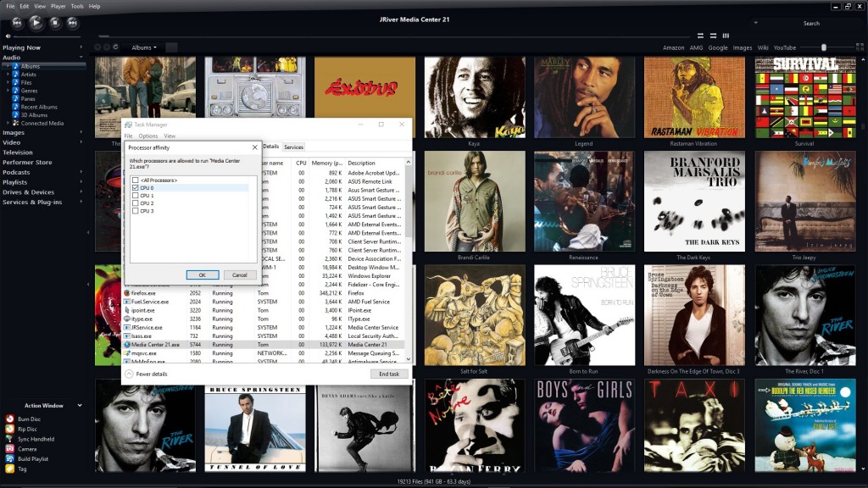This screenshot has height=488, width=868.
Task: Click the Rip Disc icon
Action: tap(10, 429)
